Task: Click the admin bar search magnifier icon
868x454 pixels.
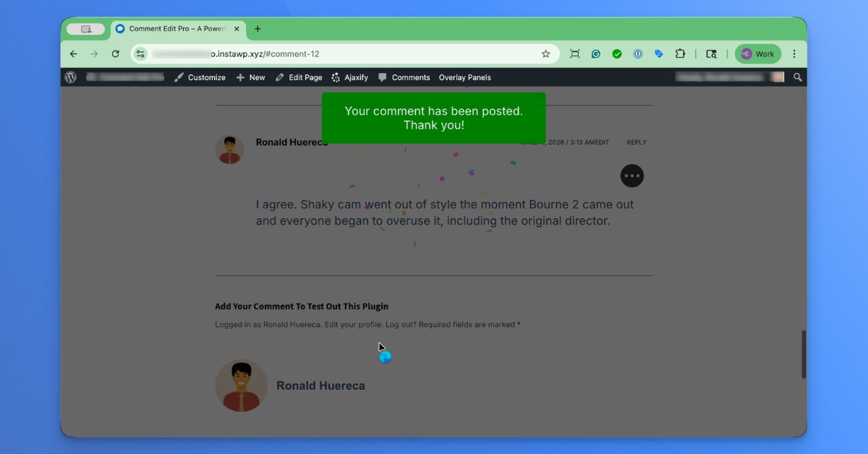Action: coord(797,77)
